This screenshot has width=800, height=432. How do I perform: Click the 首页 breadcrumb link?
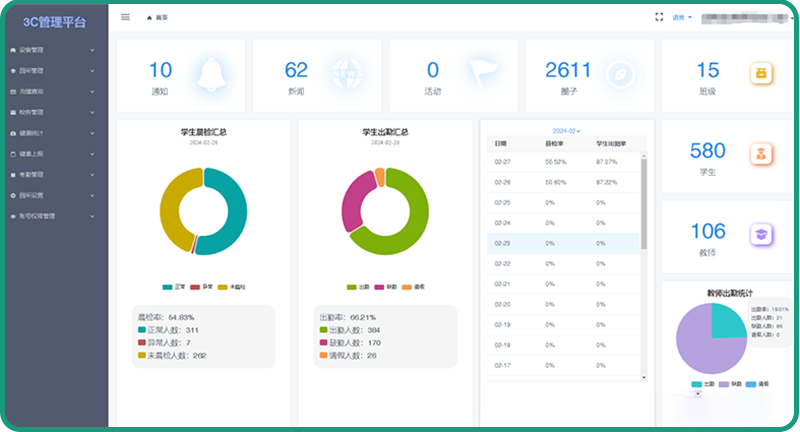158,18
